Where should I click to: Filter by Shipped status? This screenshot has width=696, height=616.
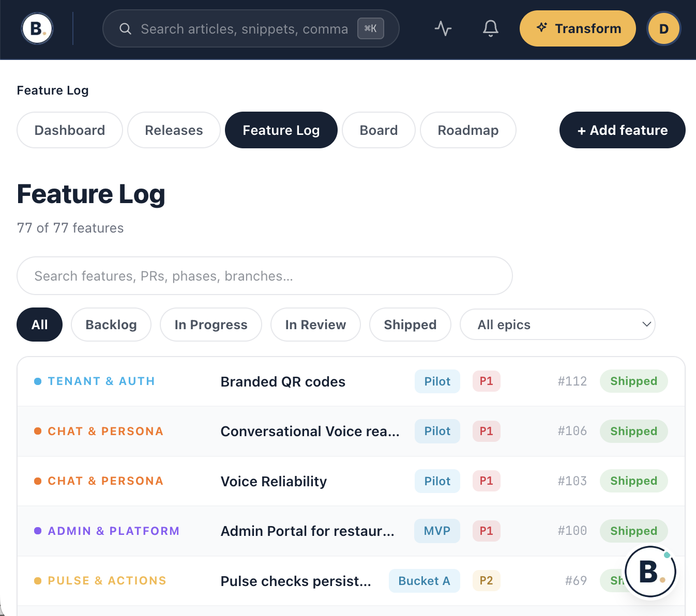[x=410, y=325]
